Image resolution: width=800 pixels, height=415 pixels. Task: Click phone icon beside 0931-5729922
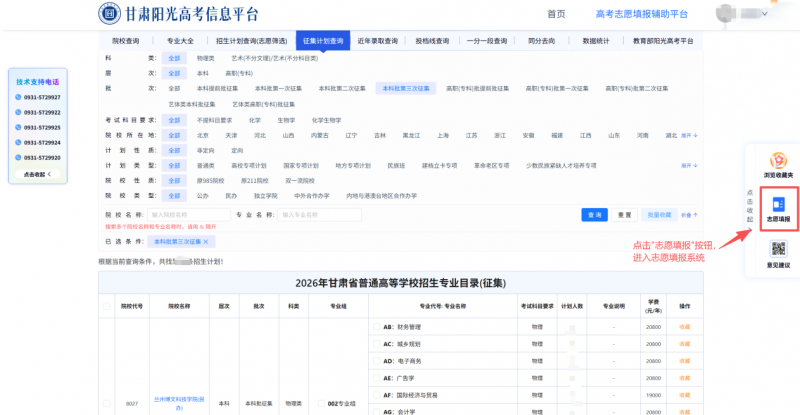point(18,112)
